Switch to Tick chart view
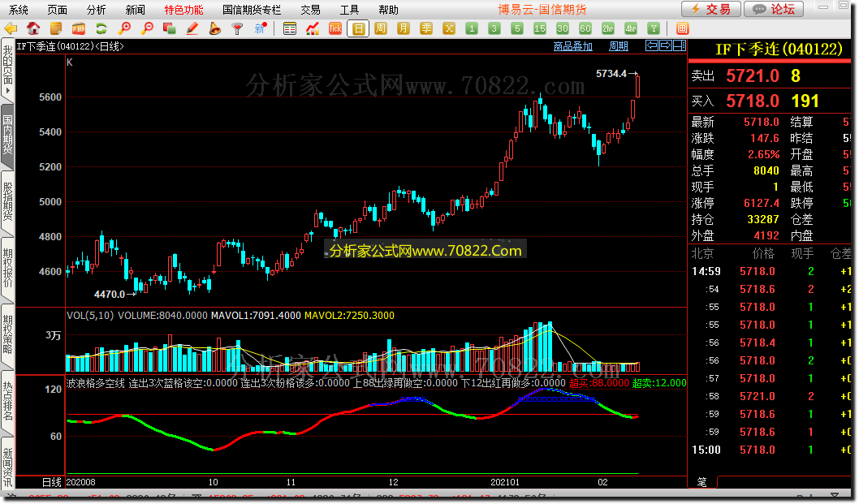This screenshot has width=859, height=504. (335, 28)
